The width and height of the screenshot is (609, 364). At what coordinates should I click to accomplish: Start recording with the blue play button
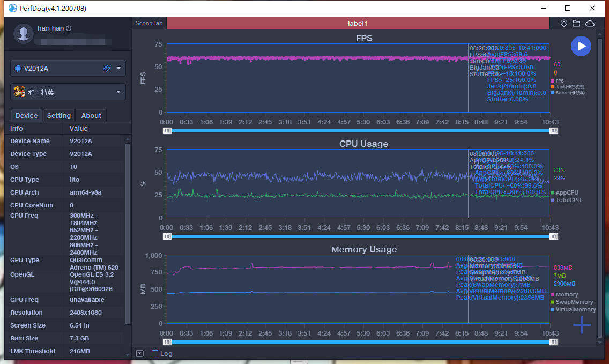(581, 46)
